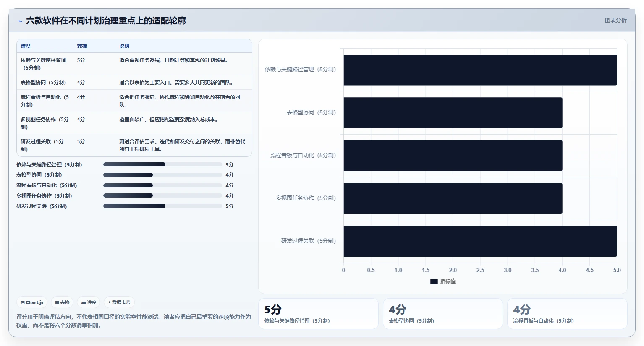
Task: Click the progress bar for 依赖与关键路径管理
Action: tap(162, 164)
